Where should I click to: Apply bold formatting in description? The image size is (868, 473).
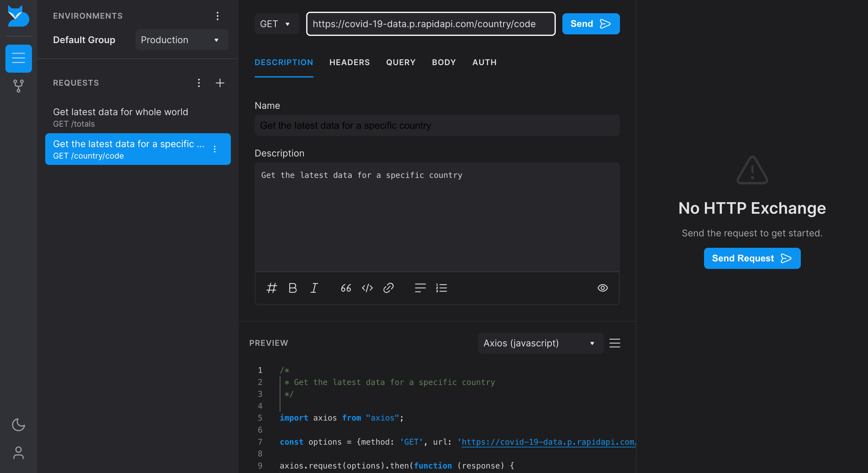[x=292, y=288]
